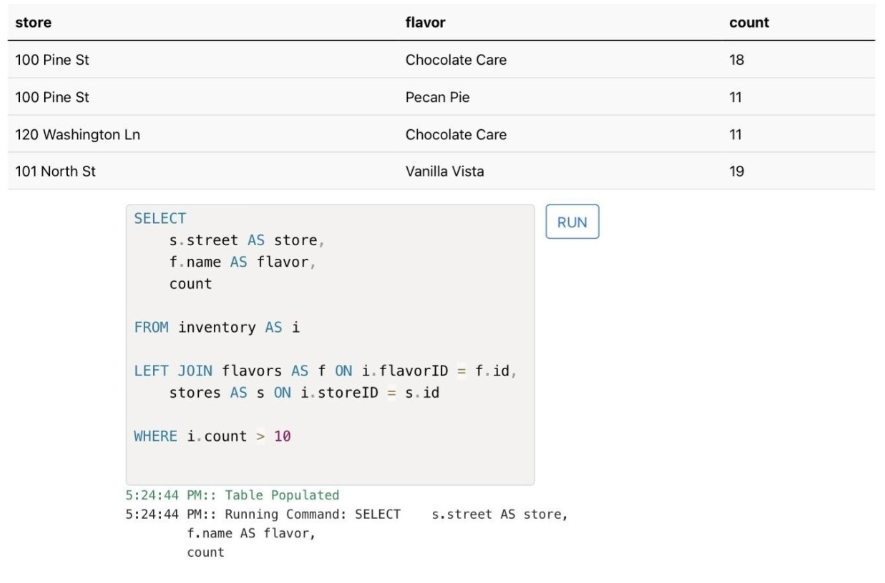Image resolution: width=885 pixels, height=583 pixels.
Task: Click the LEFT JOIN flavors line
Action: click(x=325, y=371)
